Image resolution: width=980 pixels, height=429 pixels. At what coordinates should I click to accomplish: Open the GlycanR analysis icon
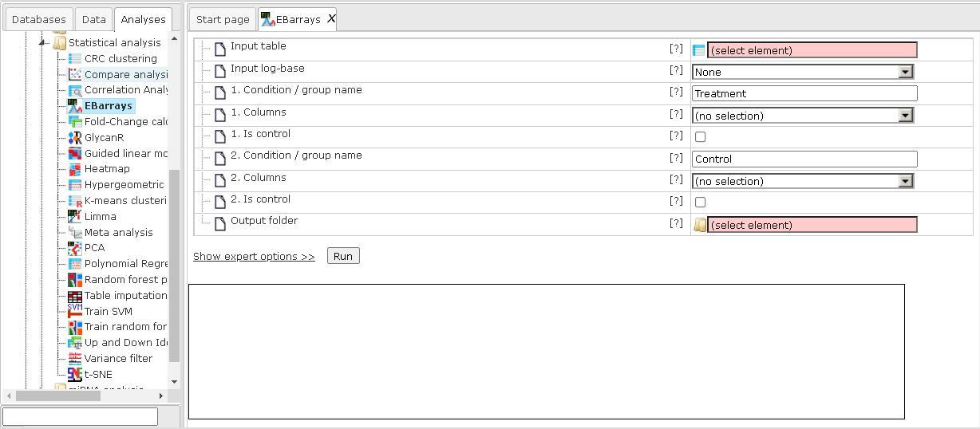75,137
